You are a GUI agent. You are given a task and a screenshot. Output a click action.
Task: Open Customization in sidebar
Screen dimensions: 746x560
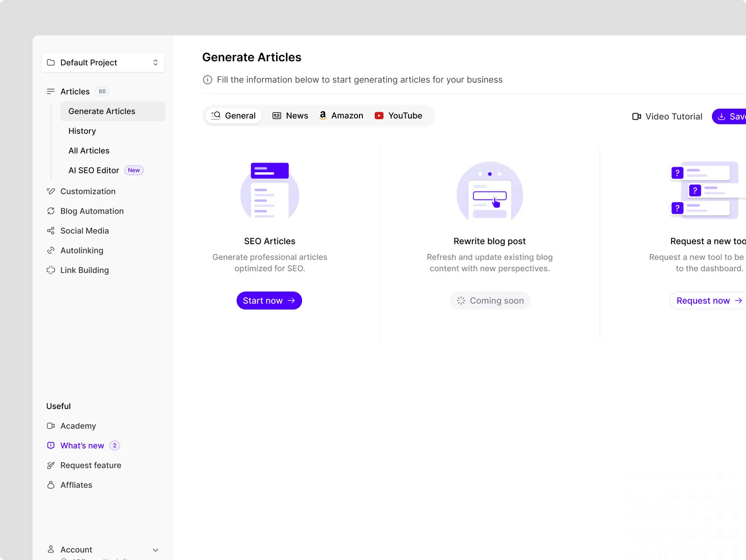88,191
